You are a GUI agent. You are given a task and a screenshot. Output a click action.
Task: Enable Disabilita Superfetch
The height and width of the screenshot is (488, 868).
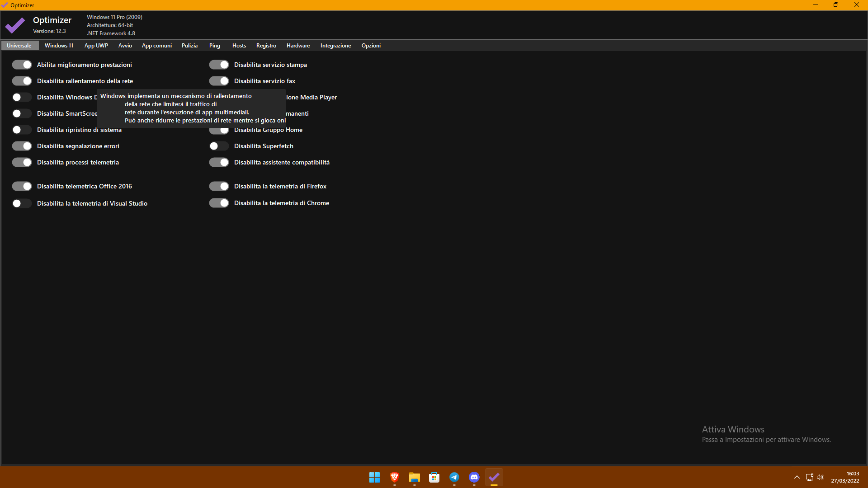219,146
